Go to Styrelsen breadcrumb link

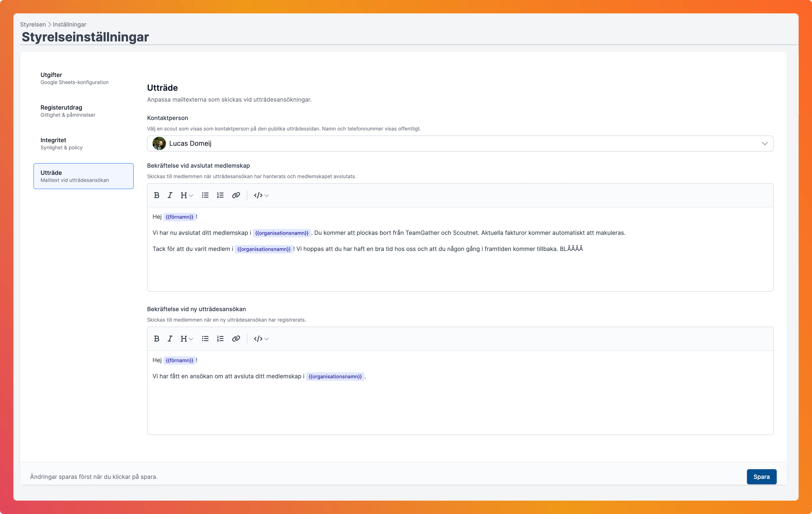(x=33, y=24)
